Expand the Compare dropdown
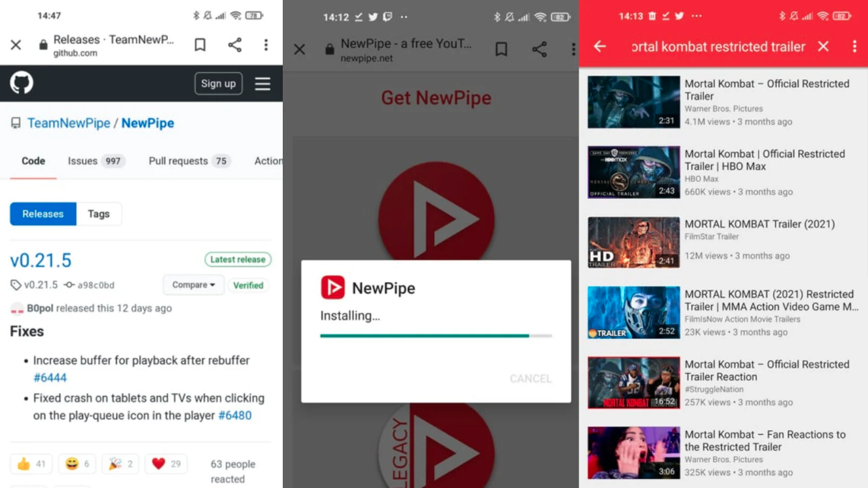Screen dimensions: 868x488 click(193, 285)
